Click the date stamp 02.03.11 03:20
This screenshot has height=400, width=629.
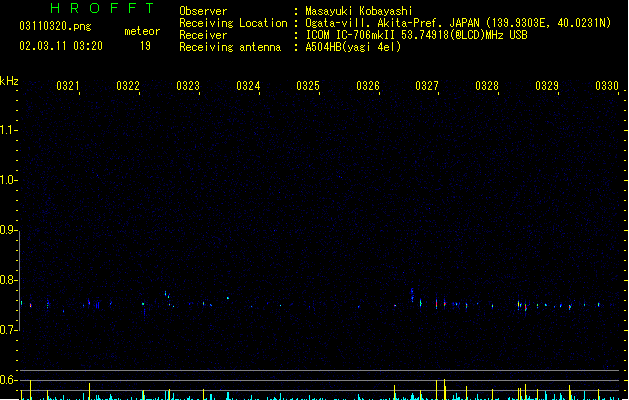(61, 46)
